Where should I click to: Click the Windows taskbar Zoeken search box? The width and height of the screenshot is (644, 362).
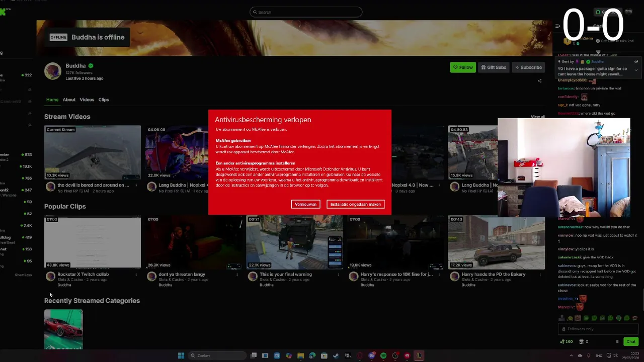coord(217,355)
